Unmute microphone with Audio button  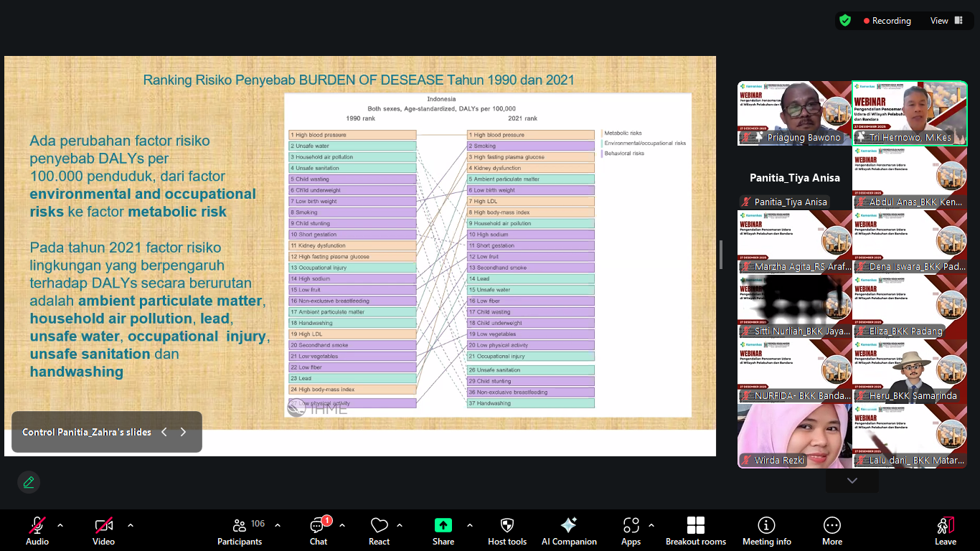[x=37, y=531]
